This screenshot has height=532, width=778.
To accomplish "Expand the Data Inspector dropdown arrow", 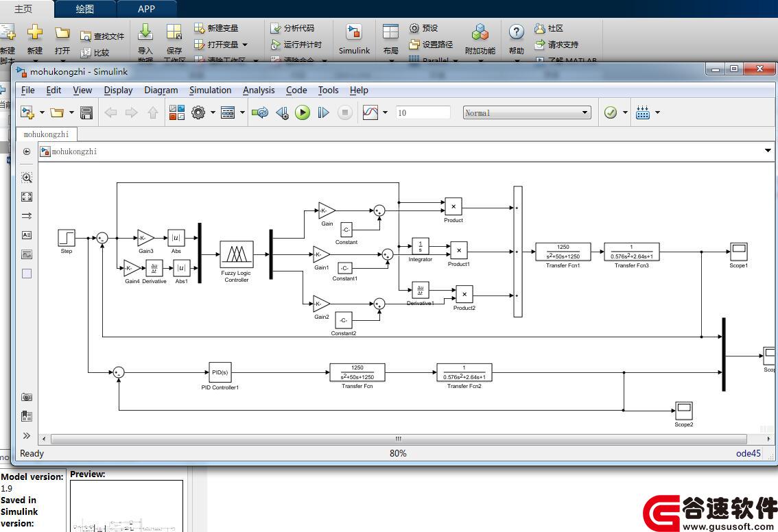I will 385,112.
